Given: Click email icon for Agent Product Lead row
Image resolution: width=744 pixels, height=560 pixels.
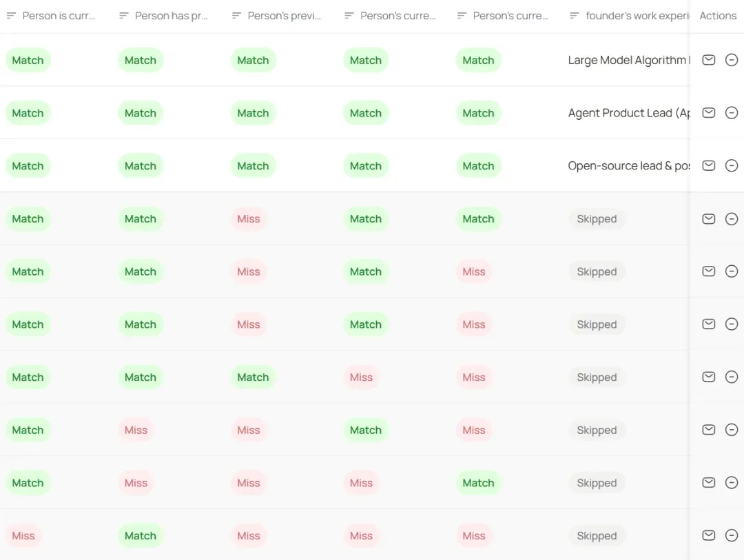Looking at the screenshot, I should coord(708,112).
